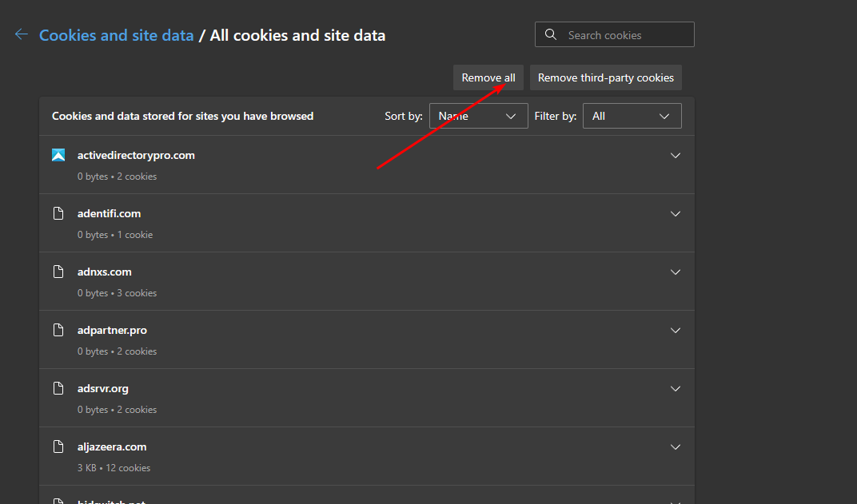Viewport: 857px width, 504px height.
Task: Expand the activedirectorypro.com cookie entry
Action: (676, 156)
